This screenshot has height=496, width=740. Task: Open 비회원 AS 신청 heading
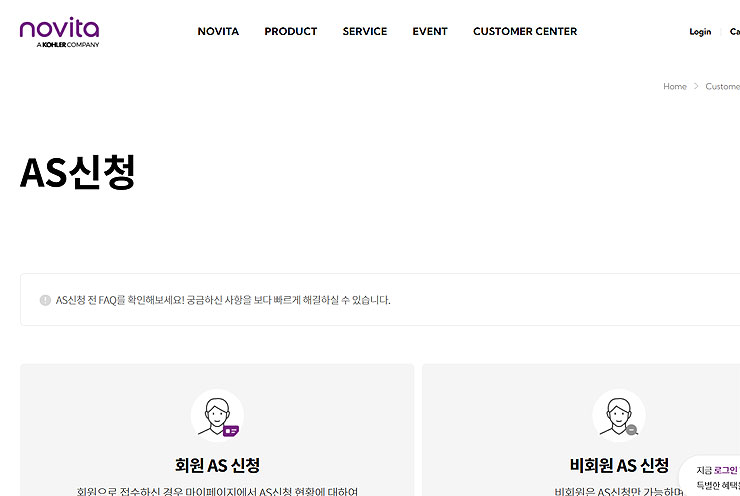click(x=619, y=465)
